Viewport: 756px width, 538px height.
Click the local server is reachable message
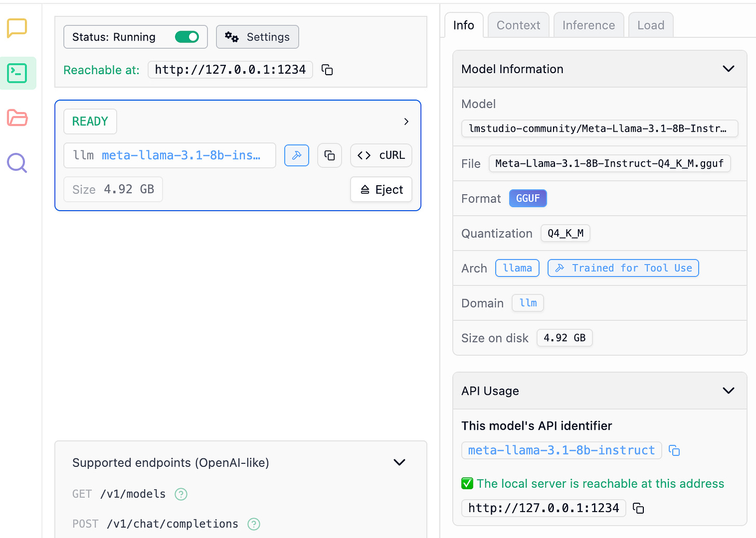[592, 484]
